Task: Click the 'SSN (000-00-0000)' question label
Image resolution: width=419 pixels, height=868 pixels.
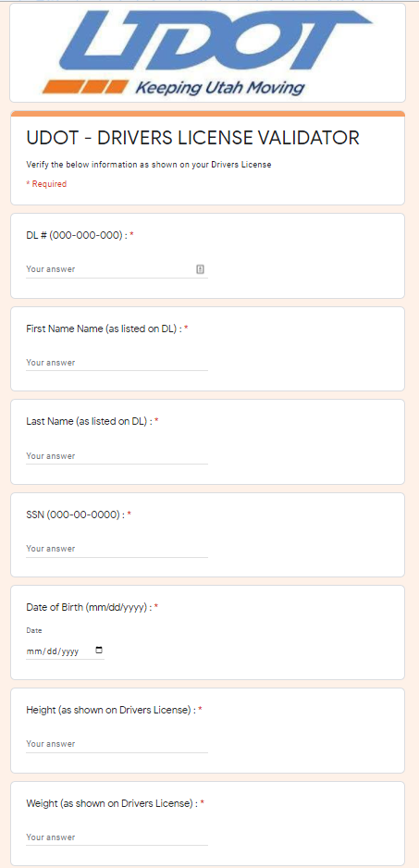Action: pos(76,515)
